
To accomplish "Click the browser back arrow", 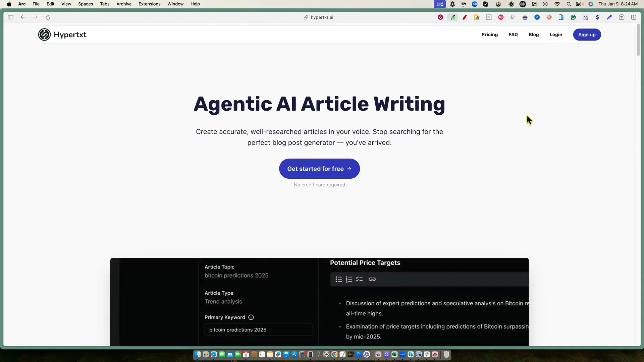I will 23,17.
